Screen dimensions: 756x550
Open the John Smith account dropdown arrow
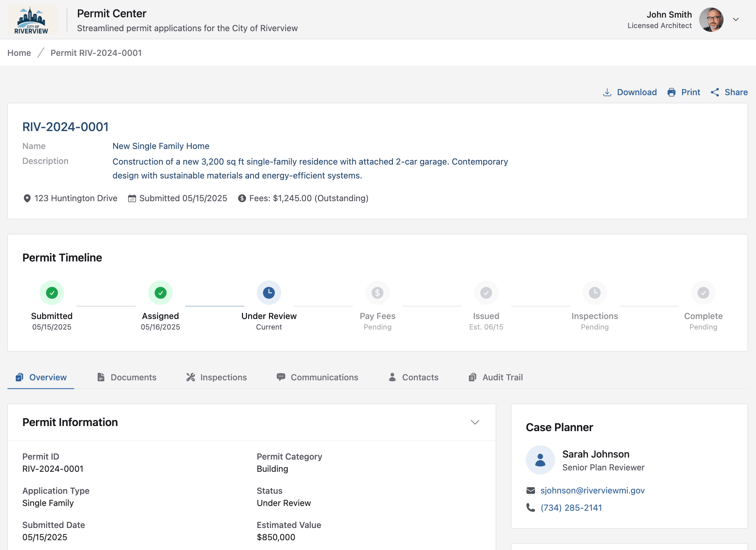736,20
